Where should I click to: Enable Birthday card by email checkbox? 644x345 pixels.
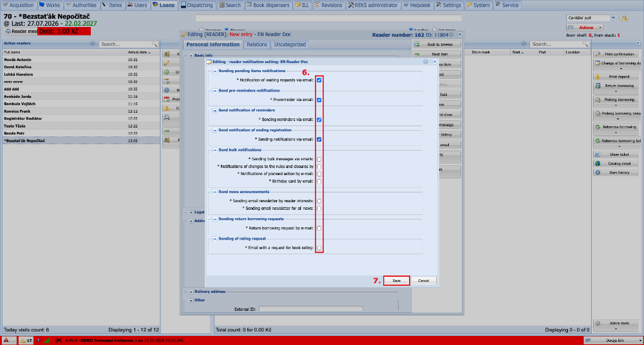tap(319, 181)
